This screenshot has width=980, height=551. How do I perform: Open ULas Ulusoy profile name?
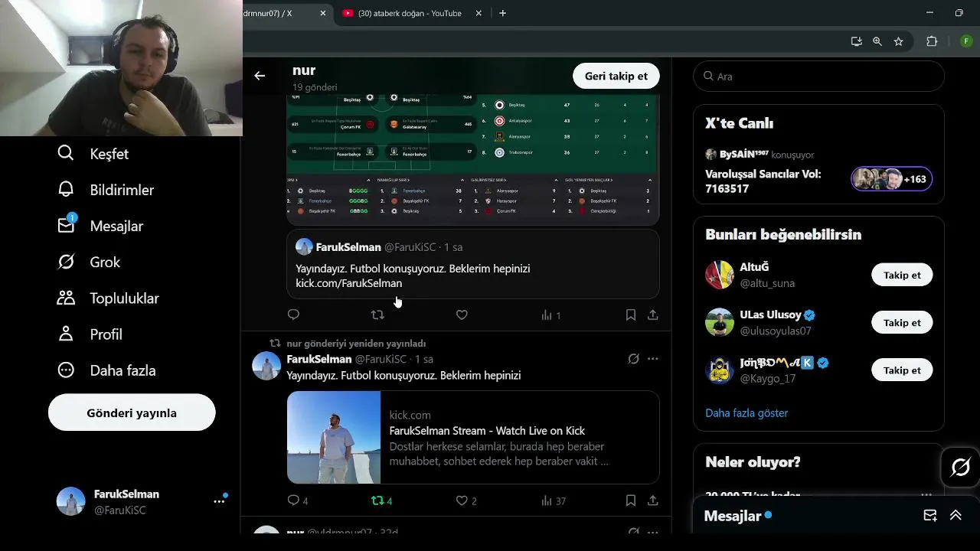[x=770, y=315]
